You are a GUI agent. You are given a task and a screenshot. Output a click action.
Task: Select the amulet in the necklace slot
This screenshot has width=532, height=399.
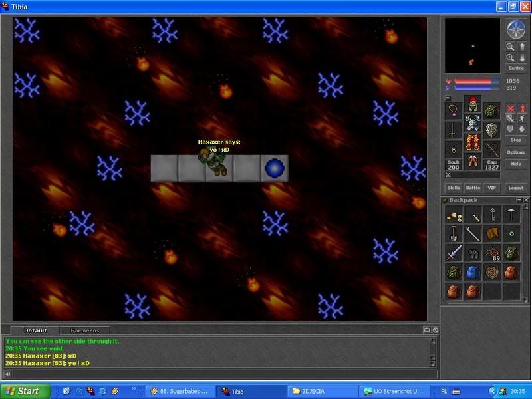click(454, 111)
